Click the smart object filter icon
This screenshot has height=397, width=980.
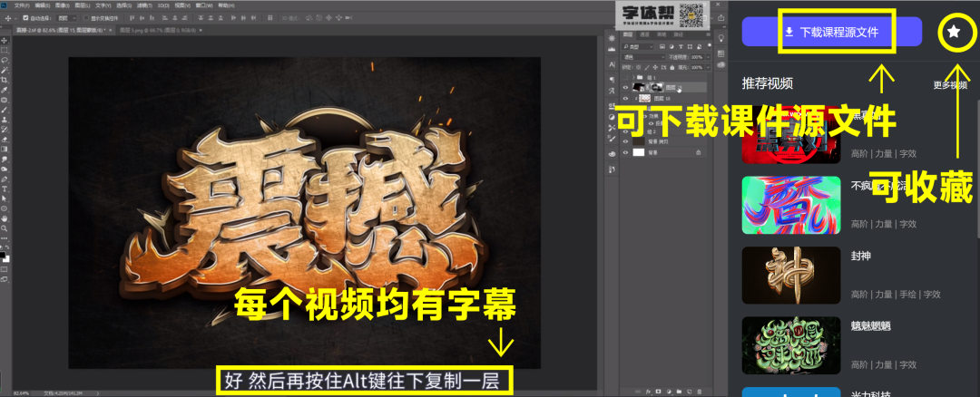(699, 47)
